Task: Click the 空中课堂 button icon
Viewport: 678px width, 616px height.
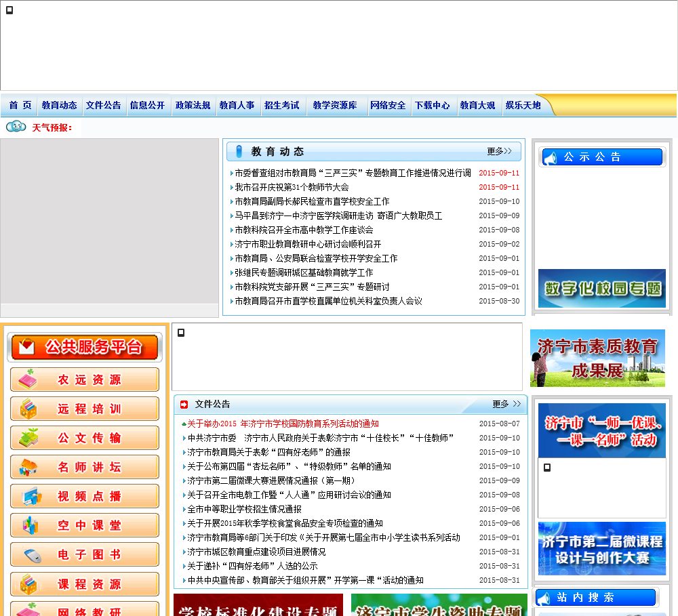Action: (31, 525)
